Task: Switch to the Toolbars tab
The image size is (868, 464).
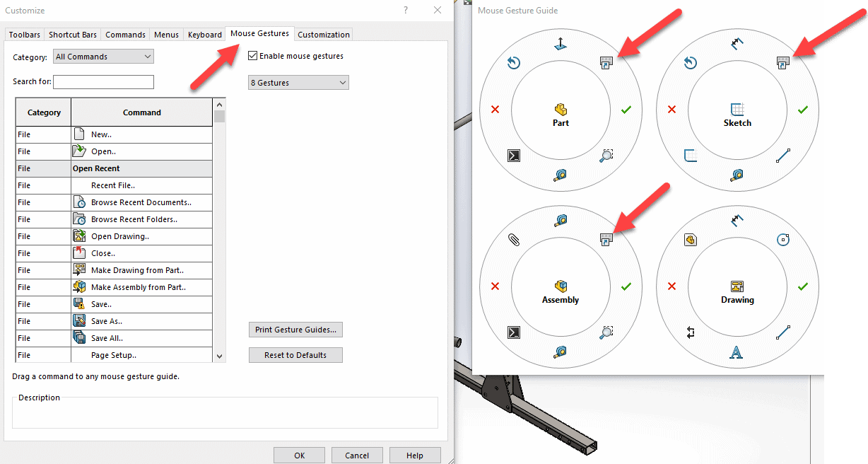Action: tap(25, 35)
